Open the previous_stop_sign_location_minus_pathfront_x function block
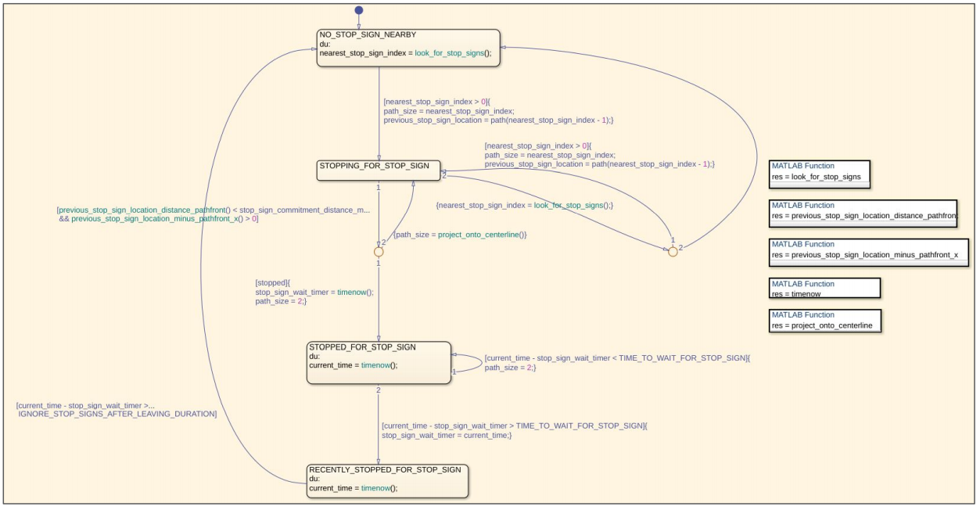Screen dimensions: 980x510 [x=869, y=250]
